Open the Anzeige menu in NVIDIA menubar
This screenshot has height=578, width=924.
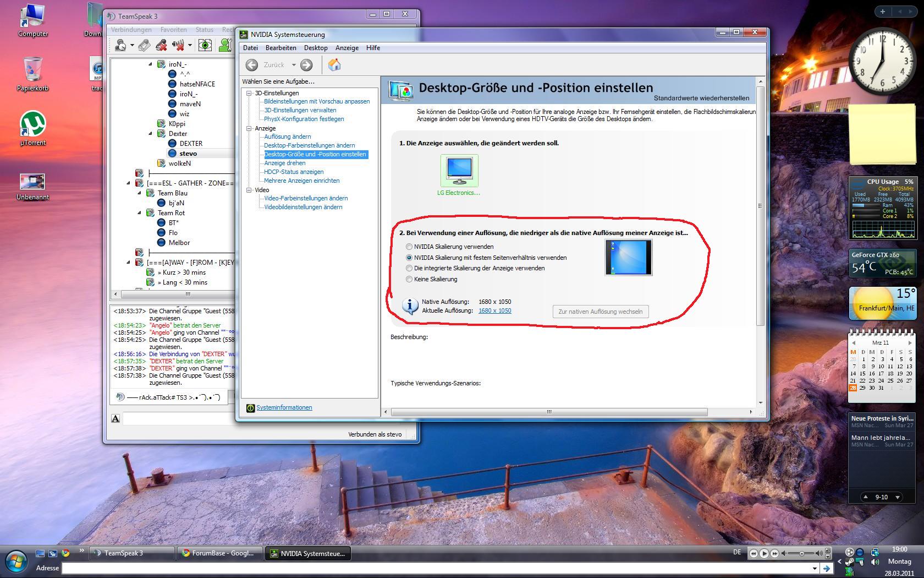(x=347, y=48)
